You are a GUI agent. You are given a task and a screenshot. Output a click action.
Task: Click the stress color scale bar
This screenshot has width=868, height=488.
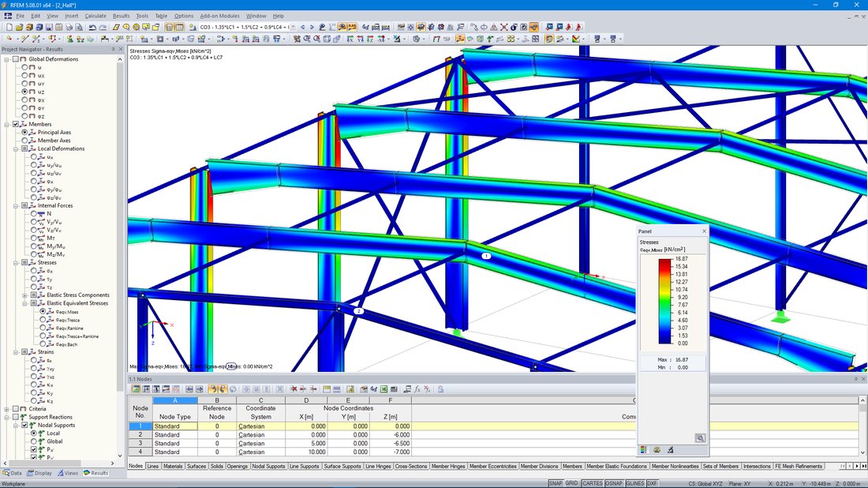point(665,302)
